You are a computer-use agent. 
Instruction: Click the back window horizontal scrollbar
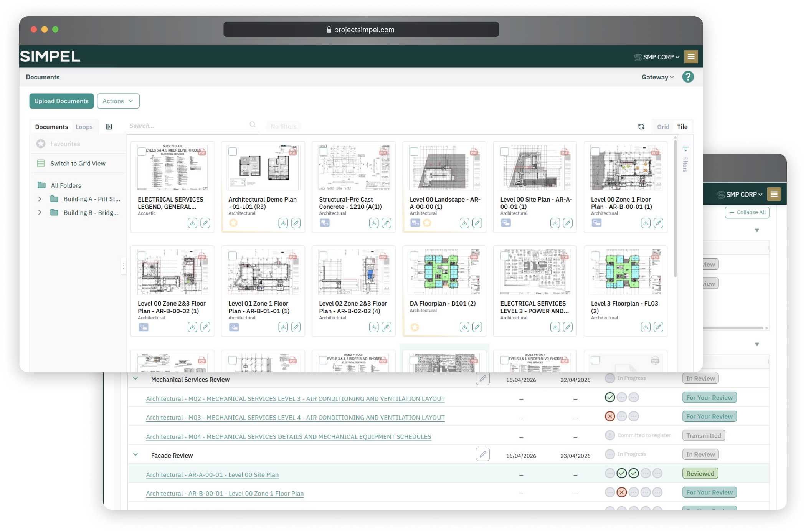tap(733, 328)
